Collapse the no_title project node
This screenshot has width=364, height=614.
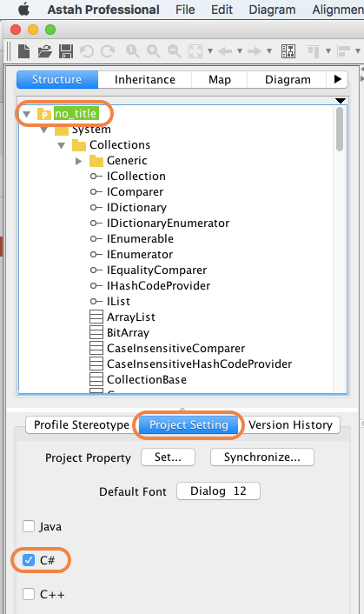27,114
